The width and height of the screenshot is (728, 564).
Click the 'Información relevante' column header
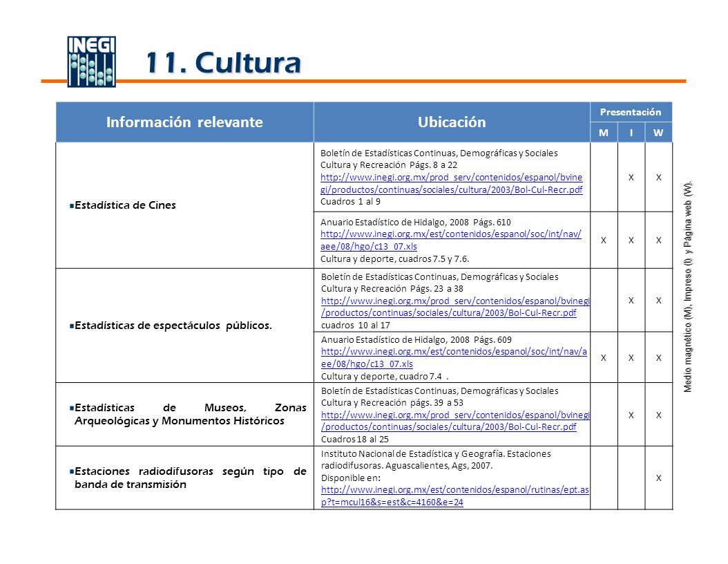(185, 122)
